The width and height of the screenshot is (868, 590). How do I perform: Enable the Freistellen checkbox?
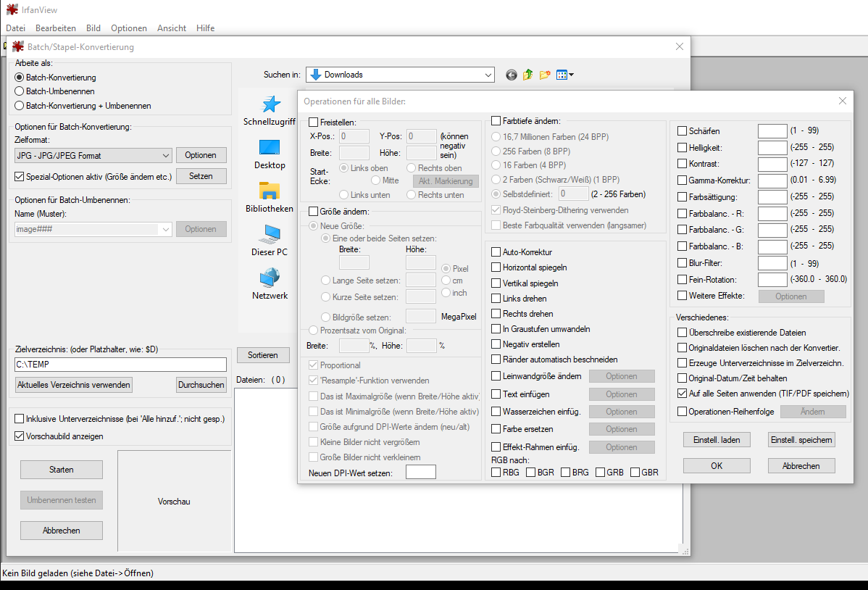click(313, 122)
